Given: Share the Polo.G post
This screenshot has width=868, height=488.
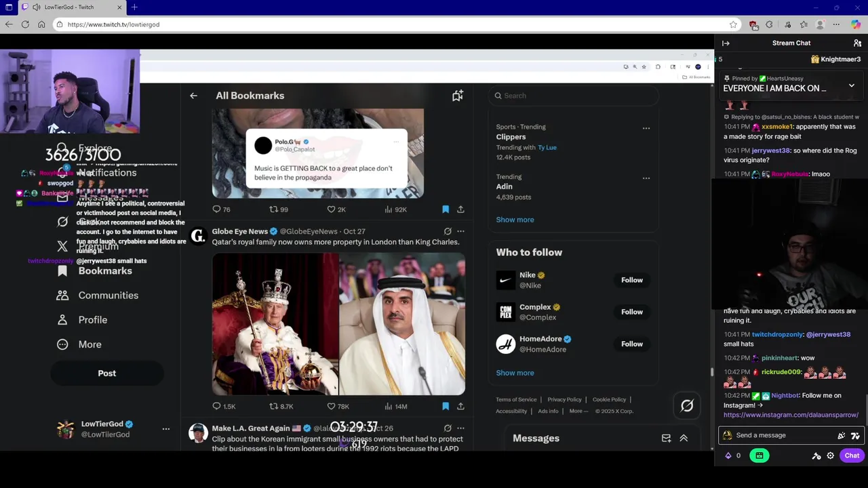Looking at the screenshot, I should tap(460, 209).
